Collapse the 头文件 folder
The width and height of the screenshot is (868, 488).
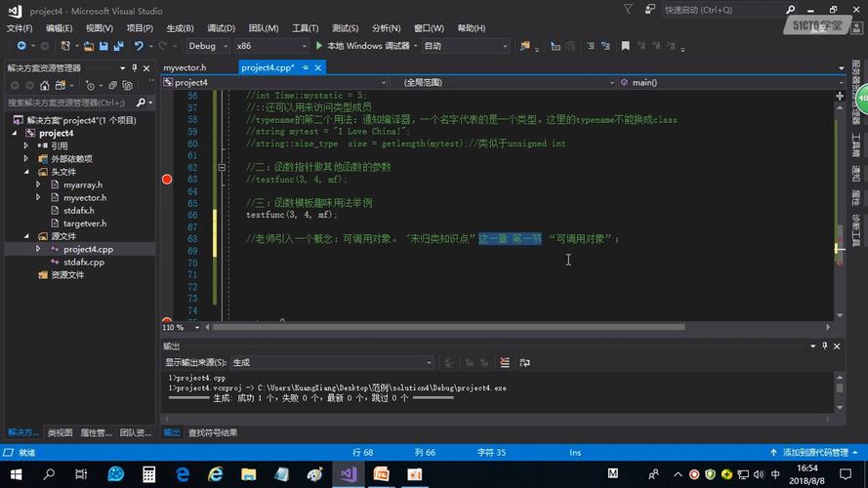pyautogui.click(x=26, y=172)
